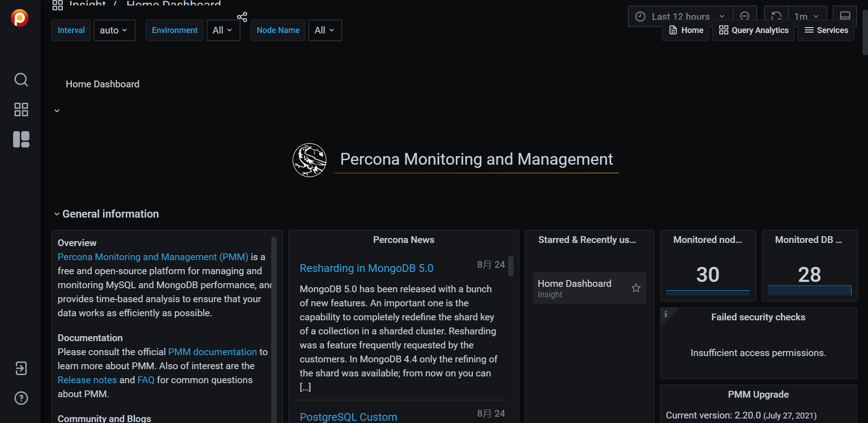Image resolution: width=868 pixels, height=423 pixels.
Task: Open the search dashboards icon
Action: click(21, 80)
